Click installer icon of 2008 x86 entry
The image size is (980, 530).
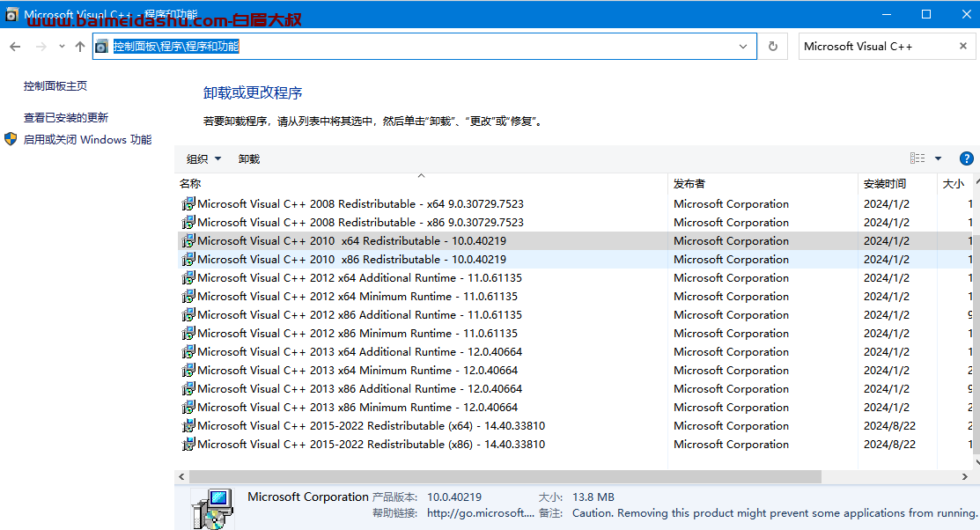(x=188, y=223)
